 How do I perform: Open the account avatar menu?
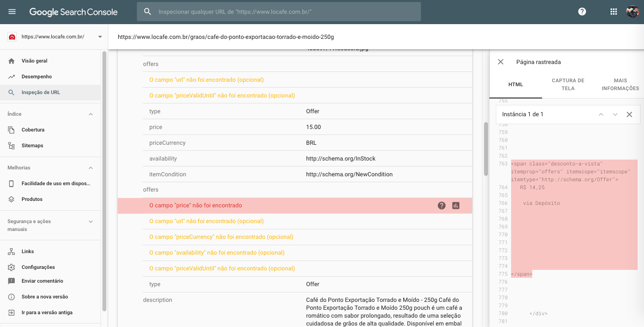632,12
